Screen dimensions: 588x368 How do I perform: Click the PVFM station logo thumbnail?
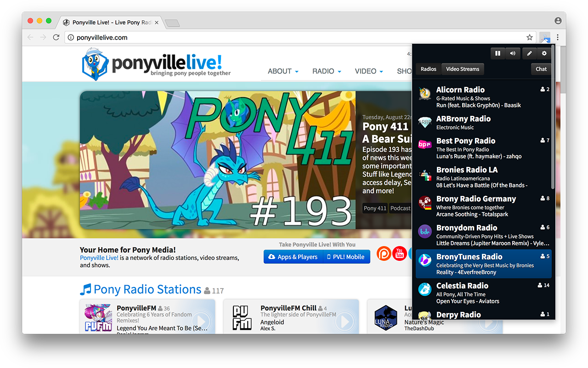click(98, 317)
